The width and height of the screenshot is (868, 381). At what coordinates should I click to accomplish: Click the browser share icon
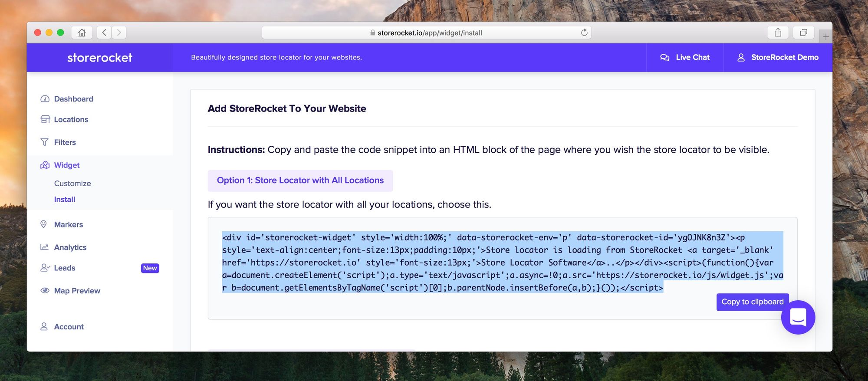tap(778, 33)
